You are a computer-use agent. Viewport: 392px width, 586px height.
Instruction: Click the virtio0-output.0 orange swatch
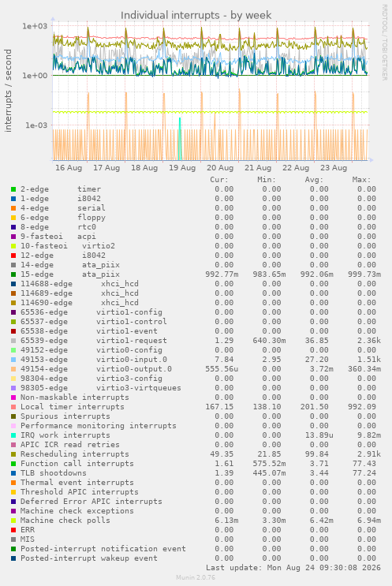point(13,369)
